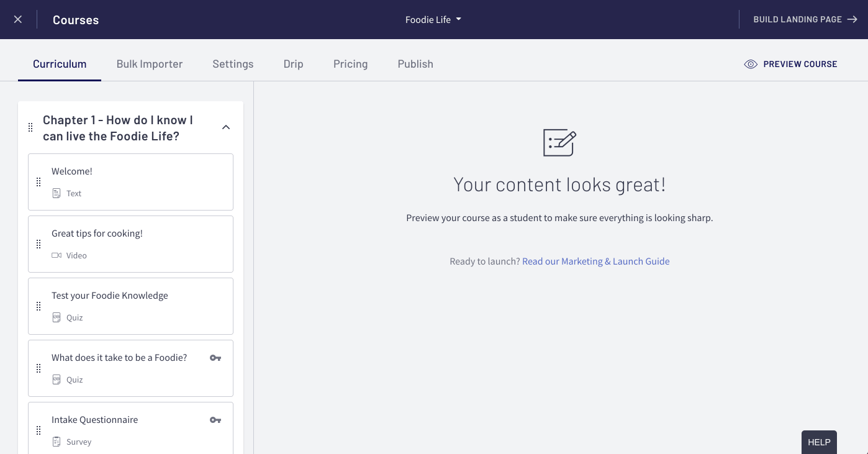Open Read our Marketing & Launch Guide link

pos(596,261)
